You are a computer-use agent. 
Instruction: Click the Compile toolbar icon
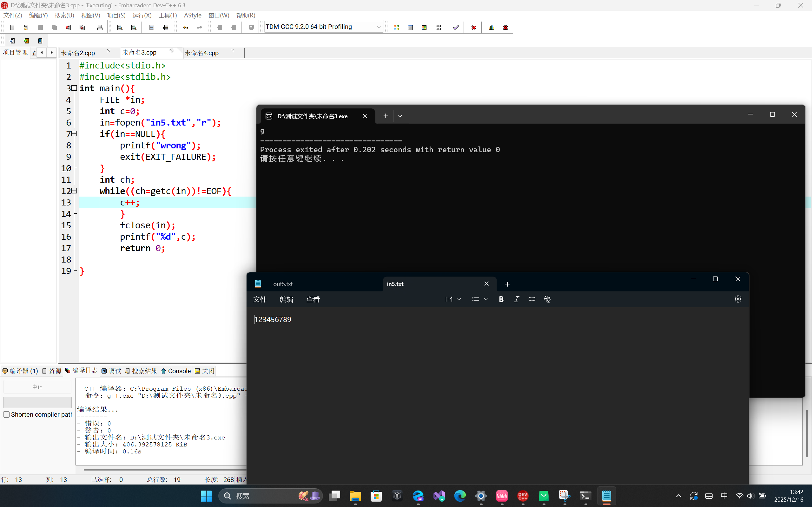tap(396, 28)
